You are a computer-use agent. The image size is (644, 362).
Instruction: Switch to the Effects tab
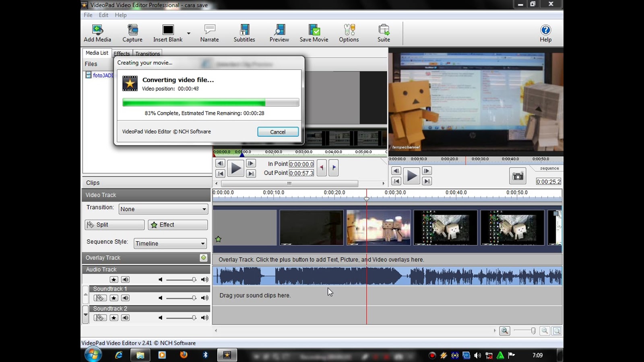[x=122, y=53]
